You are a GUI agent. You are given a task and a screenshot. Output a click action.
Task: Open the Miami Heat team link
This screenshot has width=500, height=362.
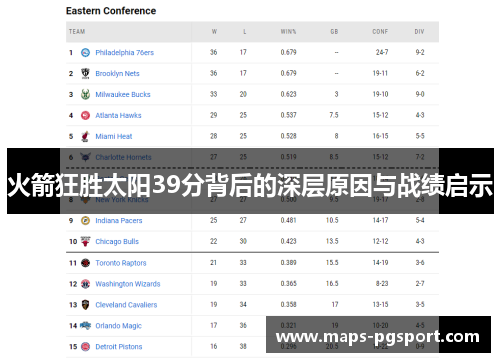click(114, 136)
